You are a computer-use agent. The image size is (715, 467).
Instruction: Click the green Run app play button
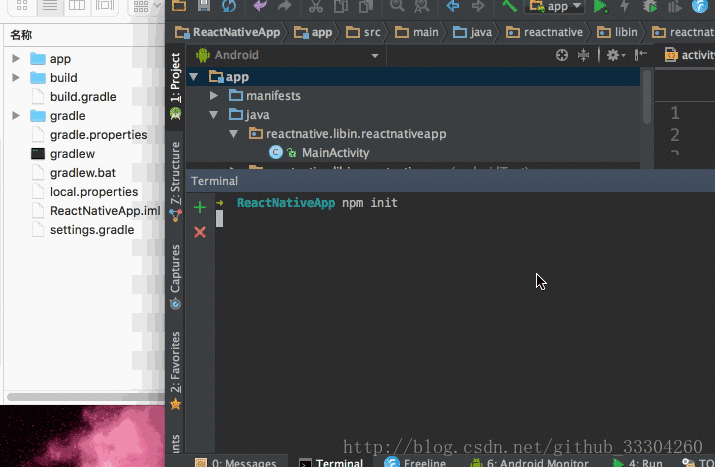601,6
